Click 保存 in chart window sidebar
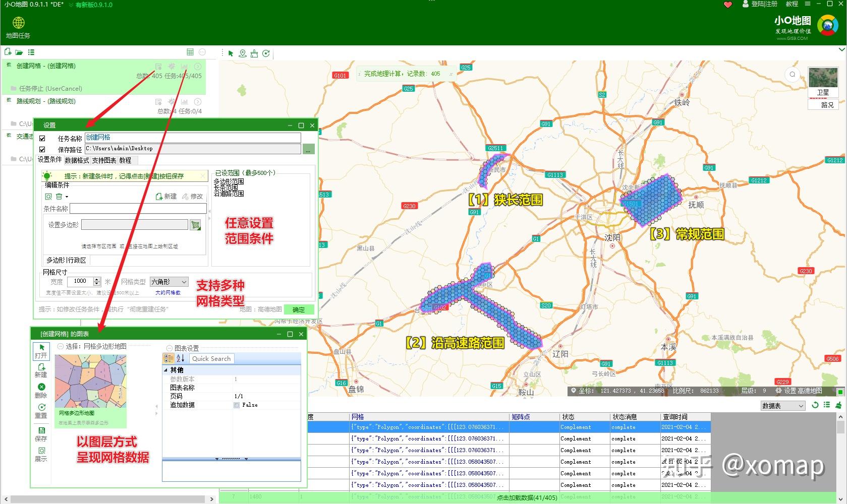 pyautogui.click(x=41, y=434)
